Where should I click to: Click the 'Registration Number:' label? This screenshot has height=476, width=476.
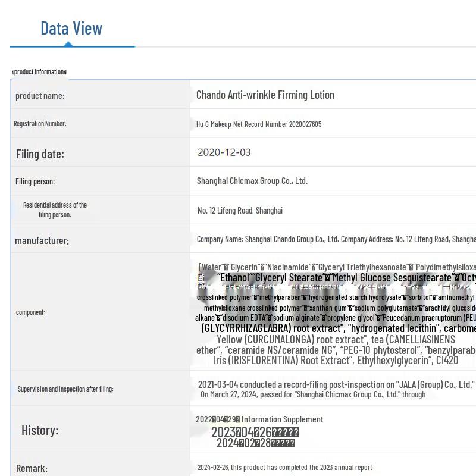tap(40, 124)
